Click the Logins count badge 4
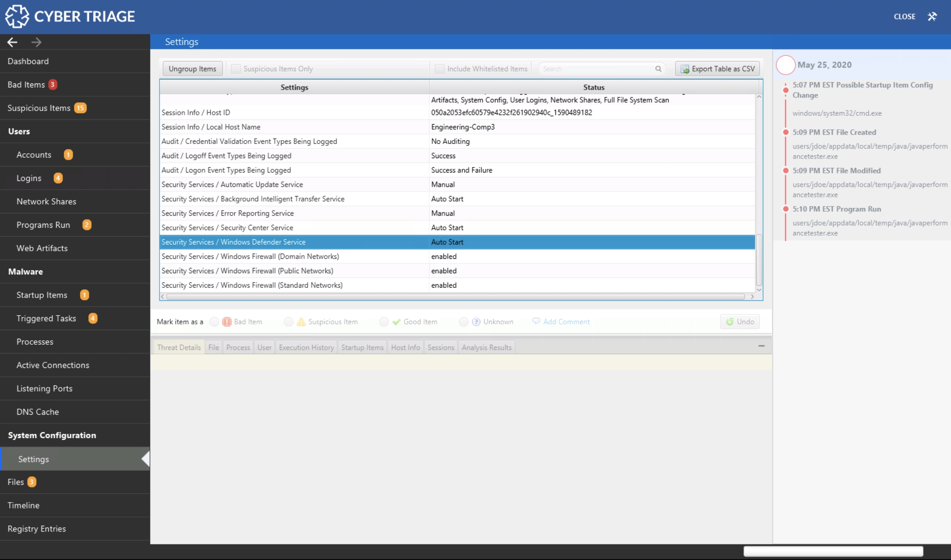951x560 pixels. [x=58, y=178]
